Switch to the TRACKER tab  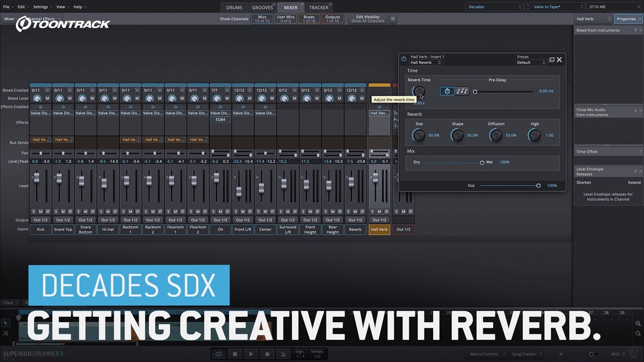pyautogui.click(x=319, y=7)
